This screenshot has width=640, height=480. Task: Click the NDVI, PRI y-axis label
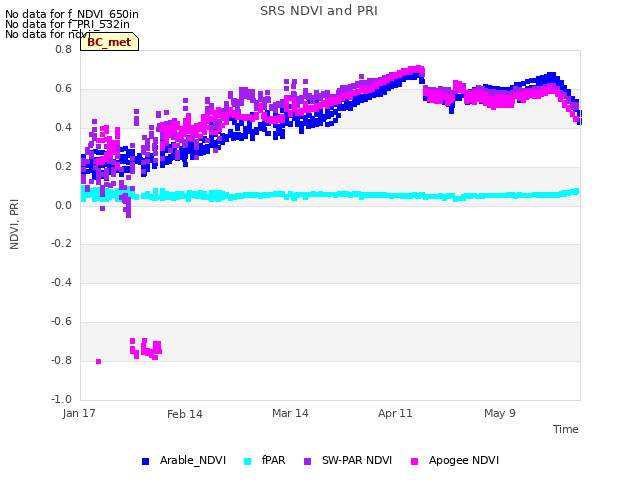click(14, 224)
